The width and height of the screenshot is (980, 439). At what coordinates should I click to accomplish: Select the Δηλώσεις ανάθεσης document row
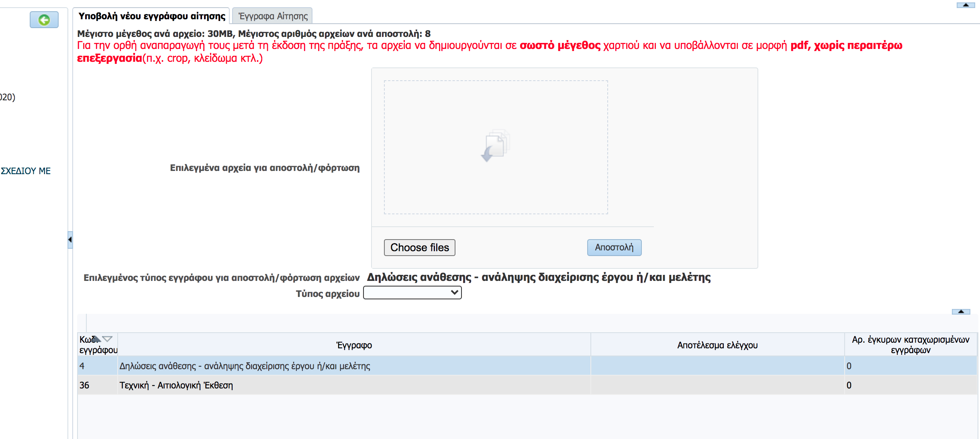coord(245,366)
